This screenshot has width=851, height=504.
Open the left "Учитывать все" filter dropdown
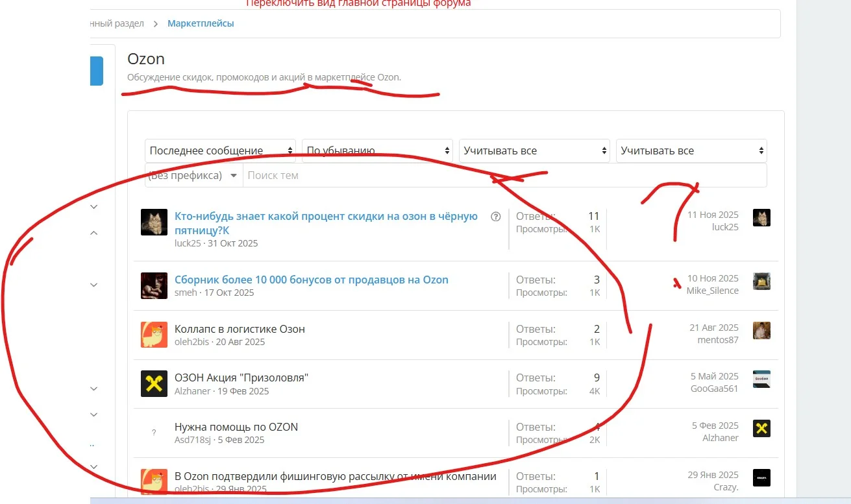[534, 150]
